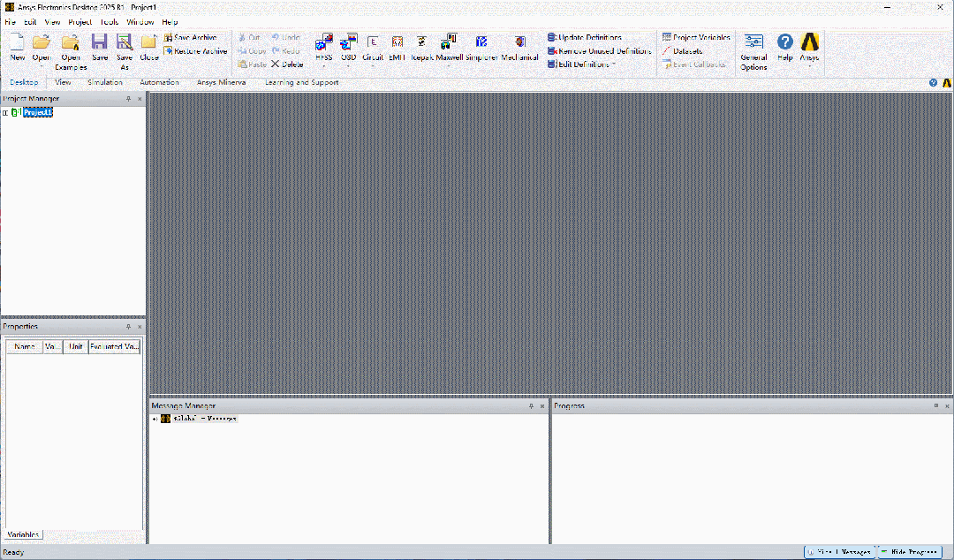Pin the Message Manager panel
This screenshot has width=954, height=560.
(x=531, y=406)
